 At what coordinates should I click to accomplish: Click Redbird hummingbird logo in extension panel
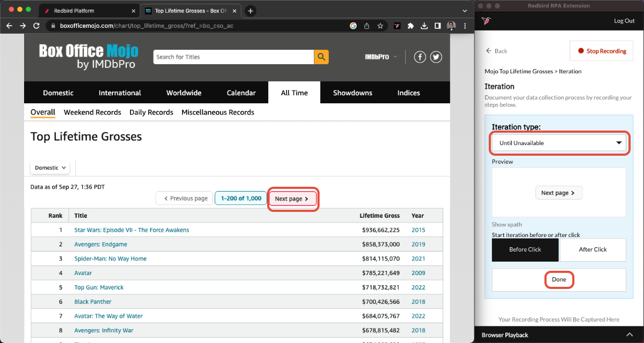tap(487, 21)
